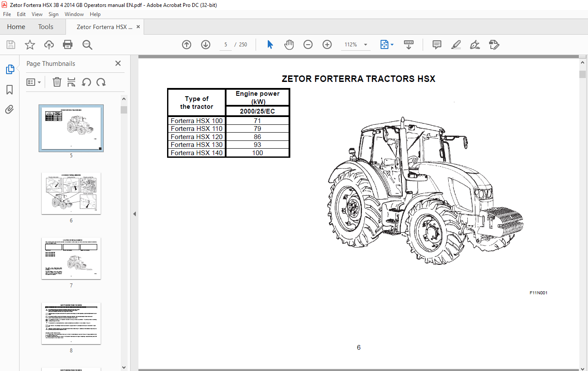Open the Window menu
Image resolution: width=588 pixels, height=371 pixels.
click(74, 14)
